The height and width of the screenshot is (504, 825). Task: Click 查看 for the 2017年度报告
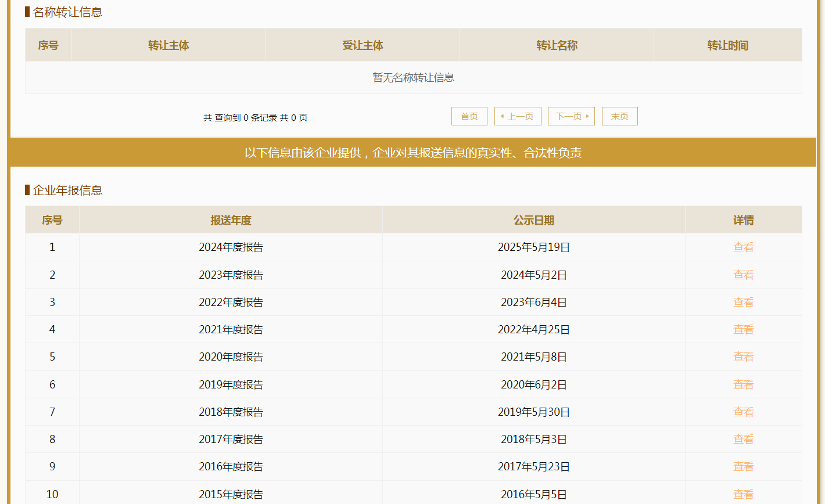pos(743,439)
